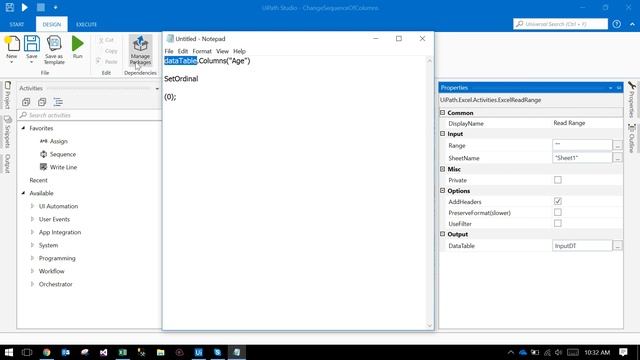Open Notepad View menu
Viewport: 640px width, 360px height.
(222, 51)
